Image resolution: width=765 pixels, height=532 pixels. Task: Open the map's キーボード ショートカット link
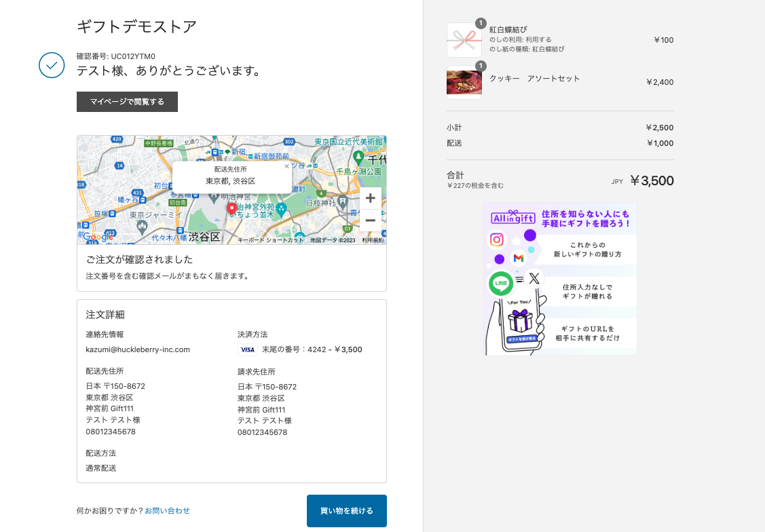point(271,240)
